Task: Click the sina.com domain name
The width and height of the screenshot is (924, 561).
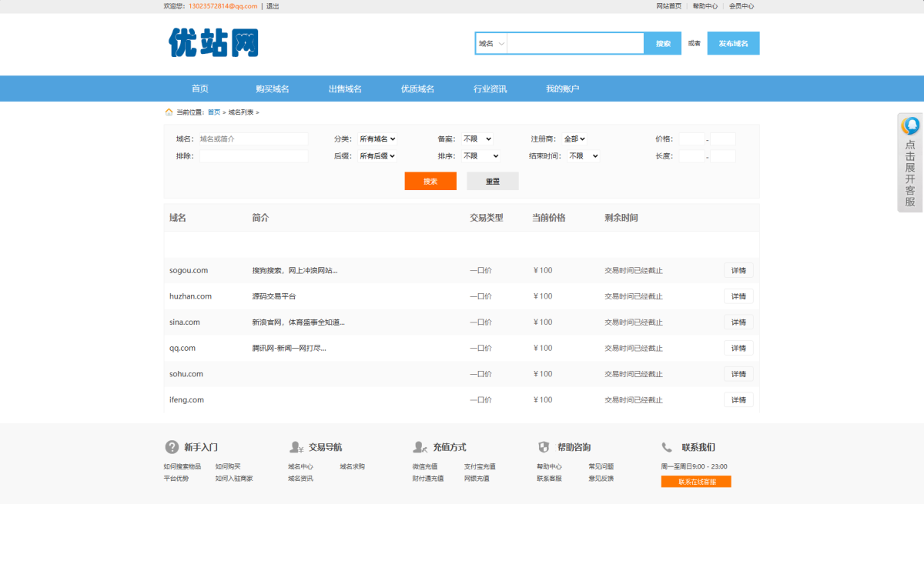Action: (185, 322)
